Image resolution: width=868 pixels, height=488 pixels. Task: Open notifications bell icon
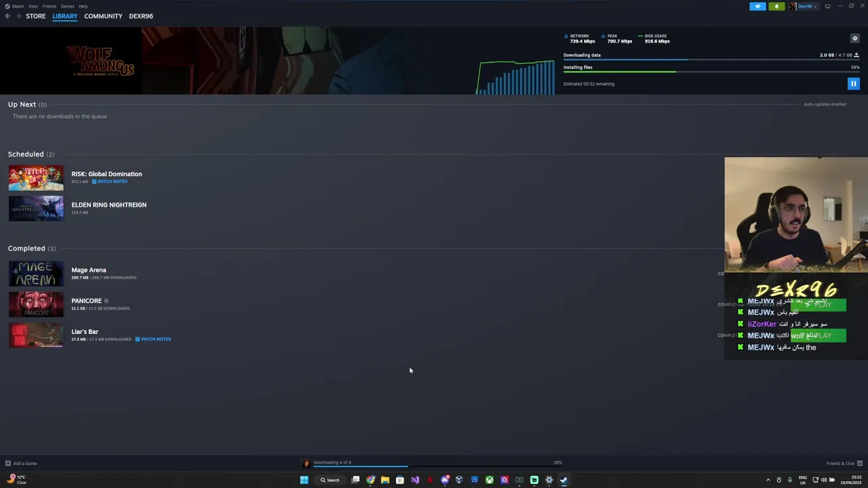(776, 6)
